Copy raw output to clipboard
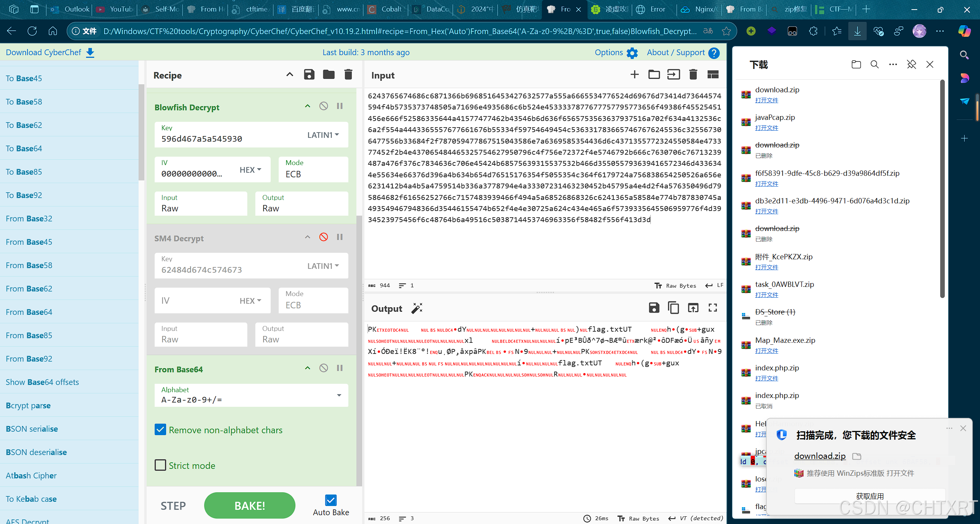Screen dimensions: 980x524 pyautogui.click(x=673, y=308)
